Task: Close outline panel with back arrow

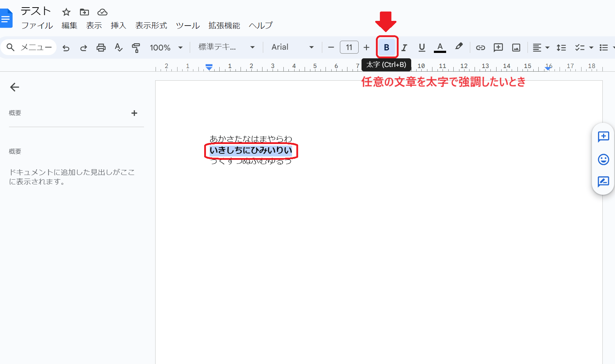Action: [x=15, y=87]
